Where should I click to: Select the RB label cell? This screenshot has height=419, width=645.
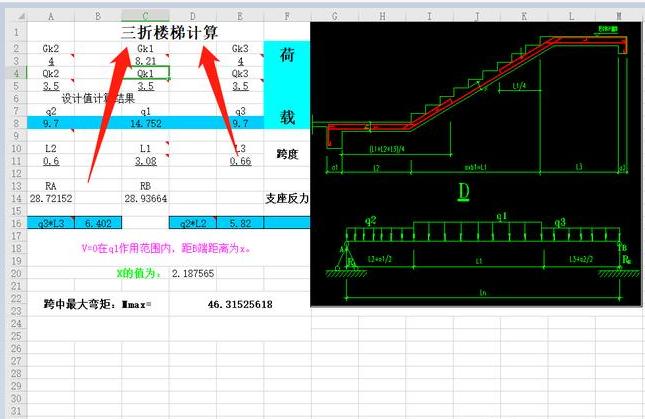[x=145, y=186]
